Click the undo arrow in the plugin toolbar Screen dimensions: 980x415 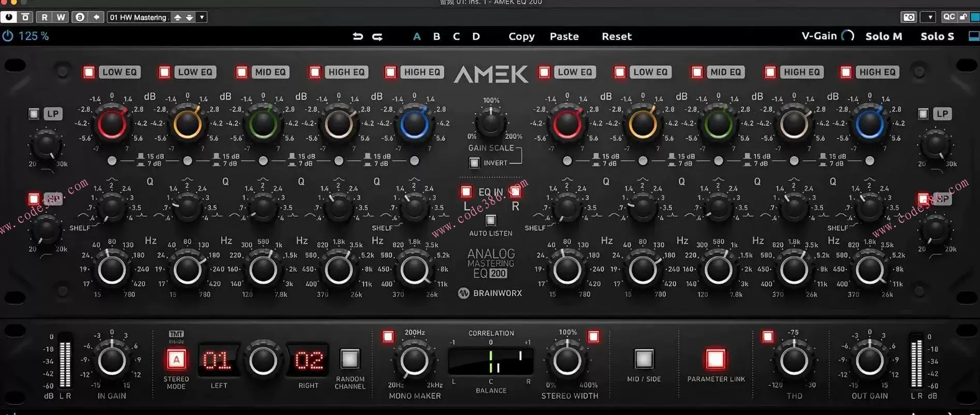[358, 36]
